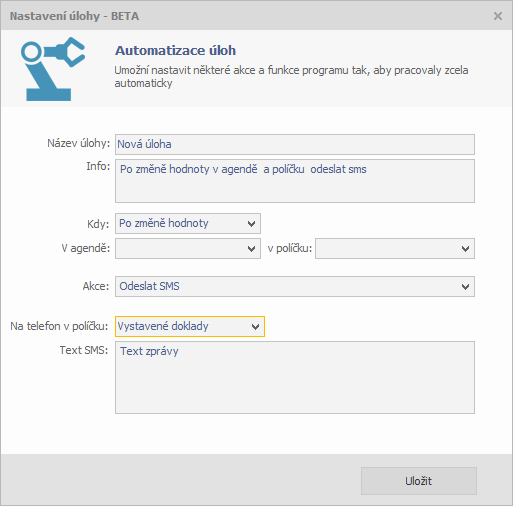Screen dimensions: 513x506
Task: Open the Vystavené doklady phone field dropdown
Action: coord(190,326)
